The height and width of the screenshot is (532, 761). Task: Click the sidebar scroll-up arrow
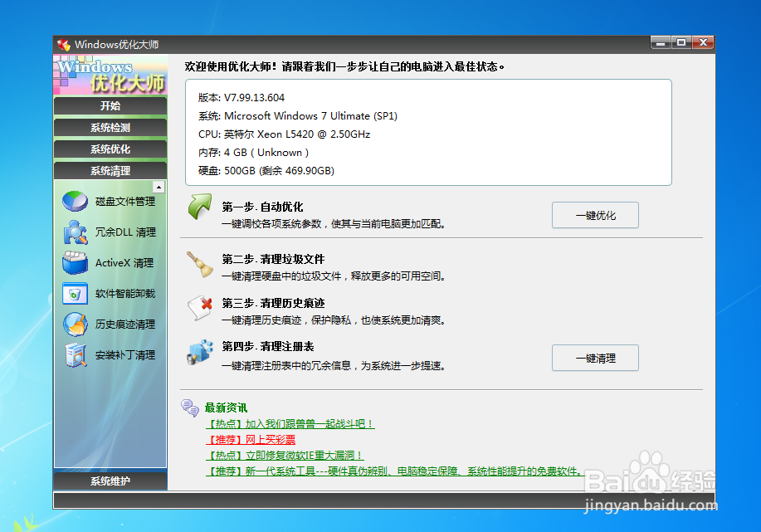[x=159, y=187]
